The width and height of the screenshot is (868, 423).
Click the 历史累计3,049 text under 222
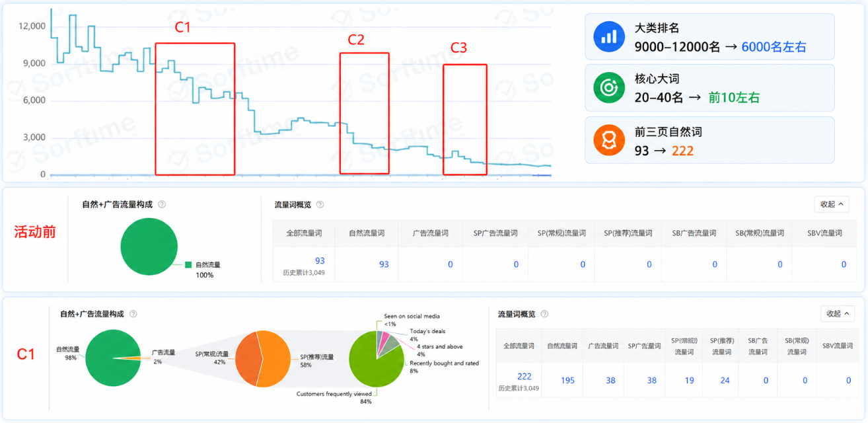coord(519,389)
